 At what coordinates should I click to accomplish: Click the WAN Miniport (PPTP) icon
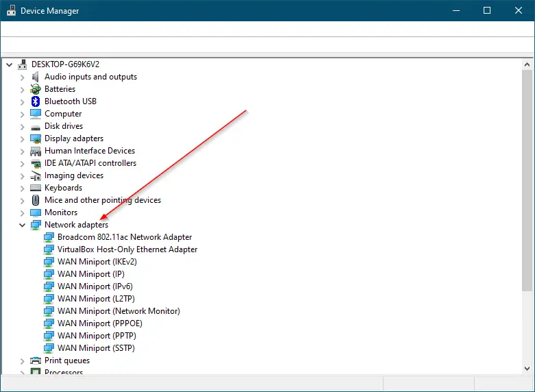click(x=49, y=336)
